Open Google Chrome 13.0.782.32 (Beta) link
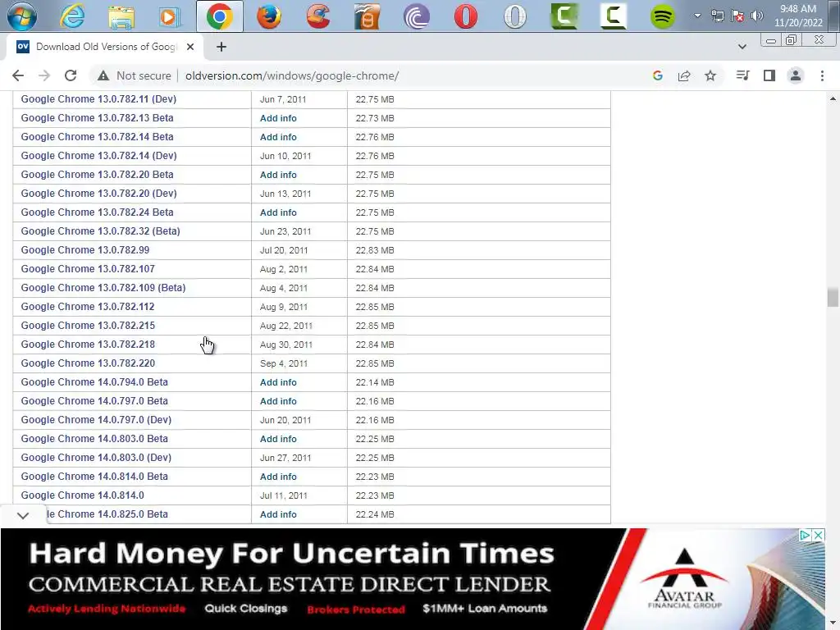The width and height of the screenshot is (840, 630). [100, 231]
